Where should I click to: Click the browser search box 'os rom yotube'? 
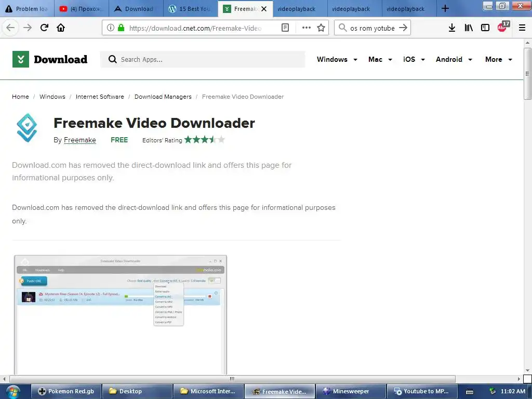tap(372, 28)
